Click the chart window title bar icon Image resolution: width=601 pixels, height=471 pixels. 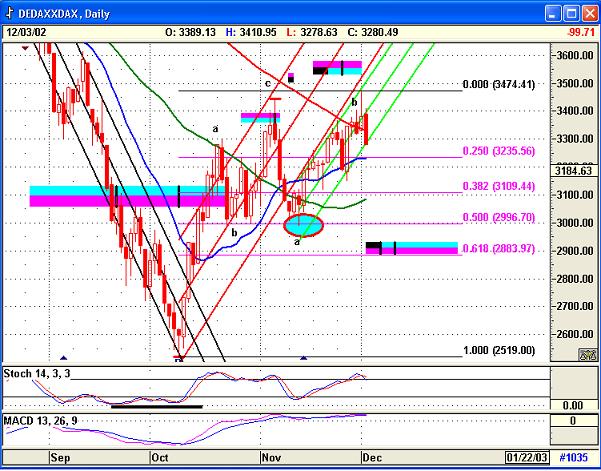[10, 13]
